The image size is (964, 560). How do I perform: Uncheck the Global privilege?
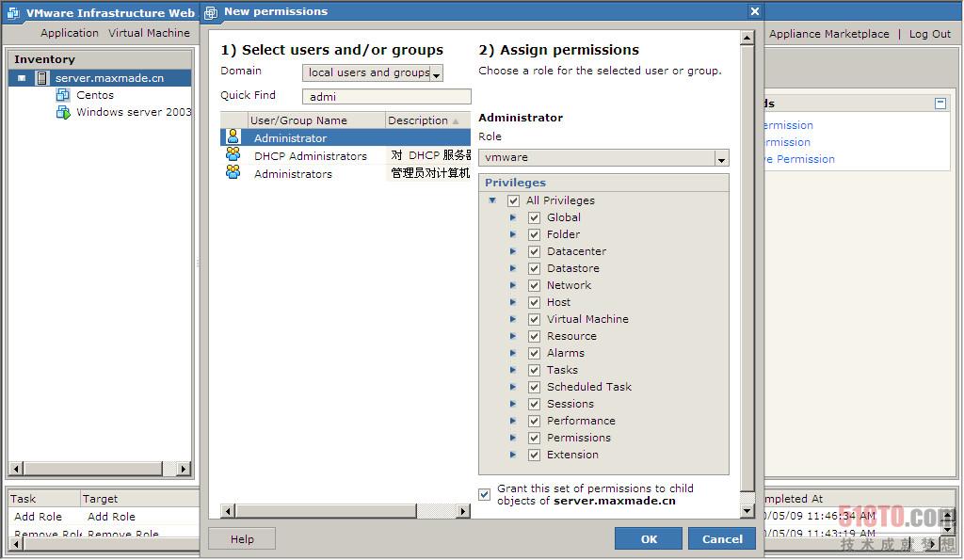click(x=535, y=217)
